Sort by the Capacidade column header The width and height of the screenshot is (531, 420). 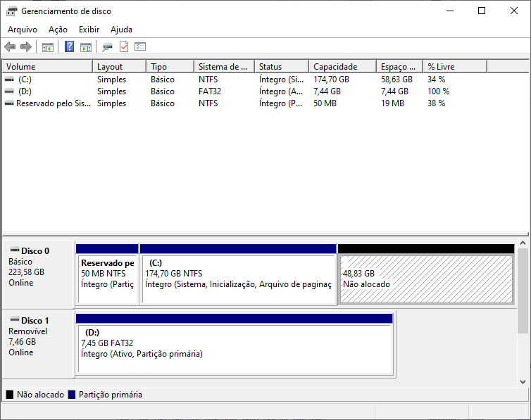tap(343, 67)
